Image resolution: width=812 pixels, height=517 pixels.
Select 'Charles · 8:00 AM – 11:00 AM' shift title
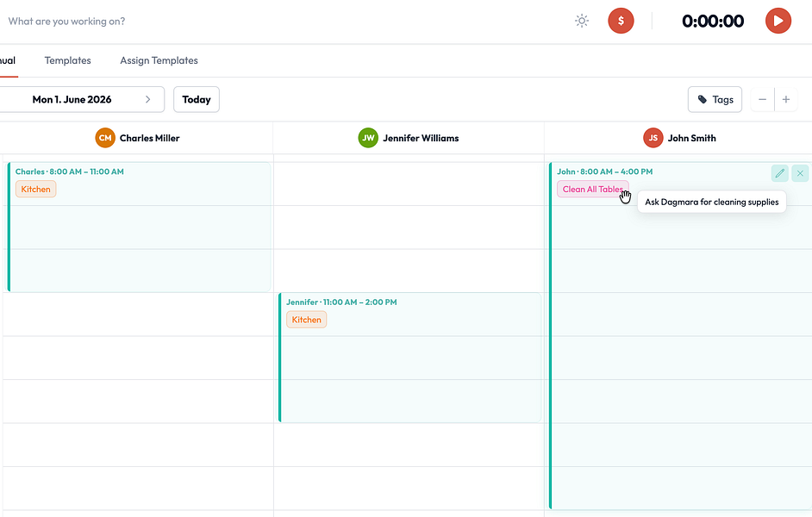[70, 171]
